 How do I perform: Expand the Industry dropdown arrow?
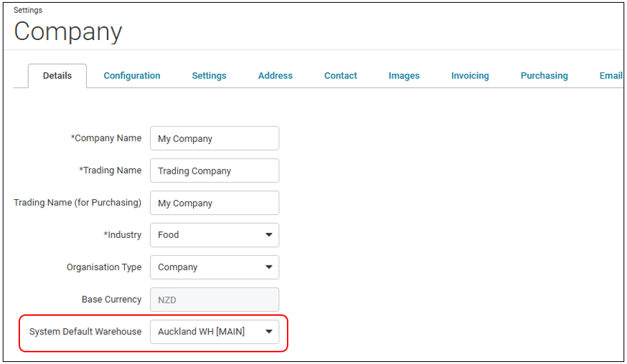point(269,235)
